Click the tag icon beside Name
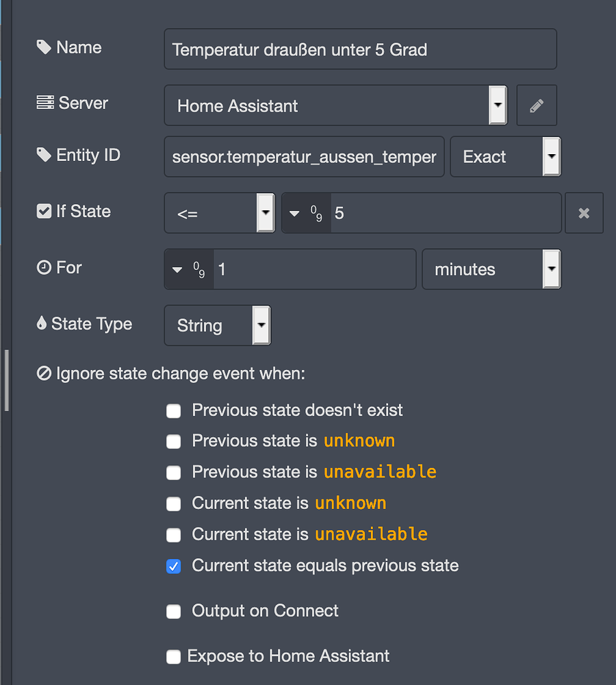The height and width of the screenshot is (685, 616). [x=44, y=47]
